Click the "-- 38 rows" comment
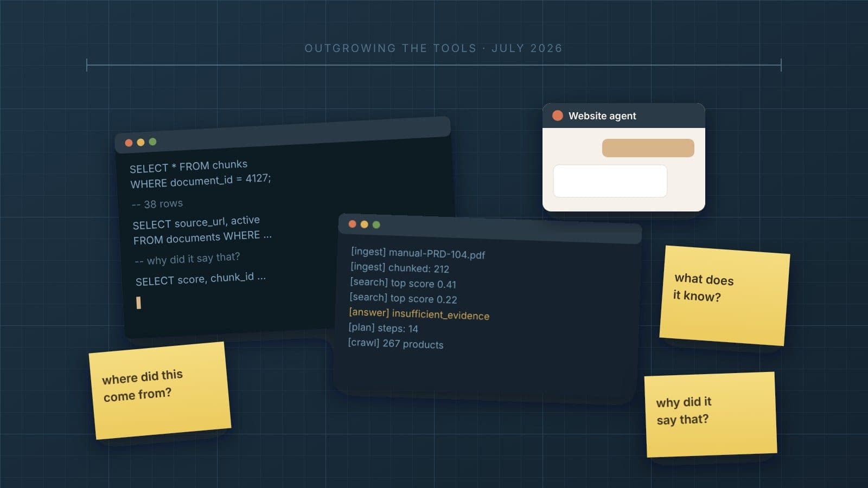This screenshot has height=488, width=868. tap(157, 204)
